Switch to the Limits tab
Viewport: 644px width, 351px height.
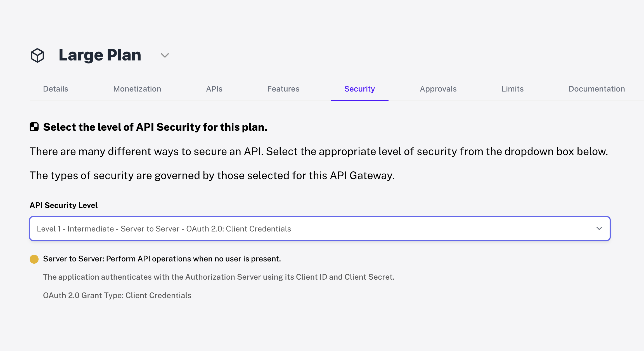click(x=512, y=89)
